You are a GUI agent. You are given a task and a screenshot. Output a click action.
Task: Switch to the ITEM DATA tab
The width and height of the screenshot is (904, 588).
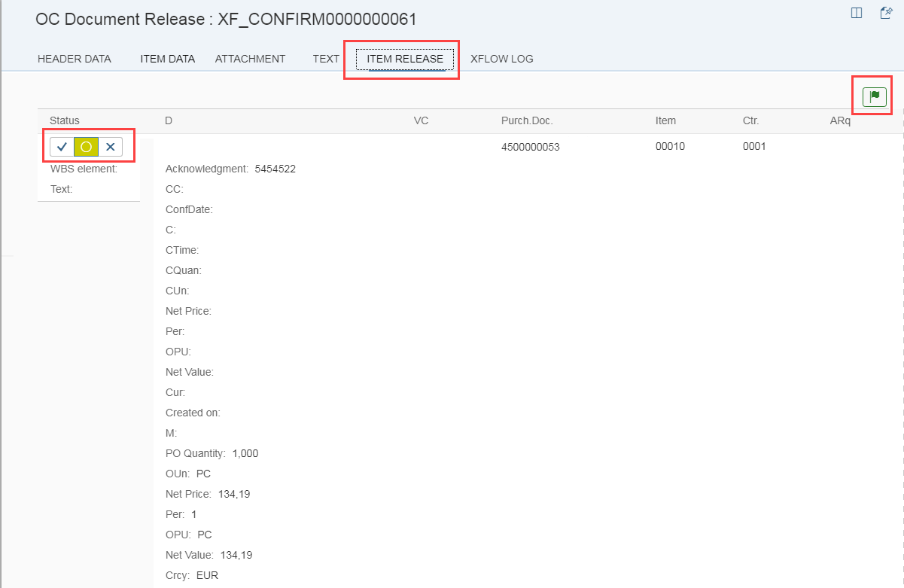tap(167, 59)
